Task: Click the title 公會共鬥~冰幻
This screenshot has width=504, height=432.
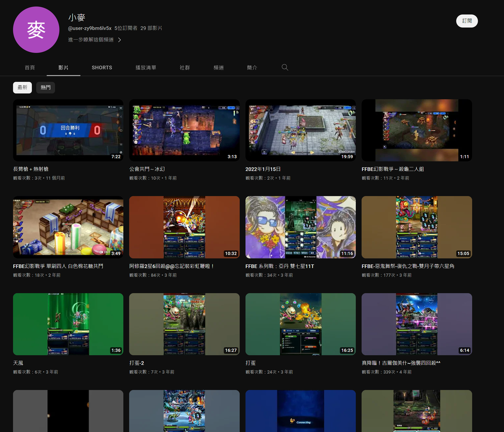Action: coord(147,169)
